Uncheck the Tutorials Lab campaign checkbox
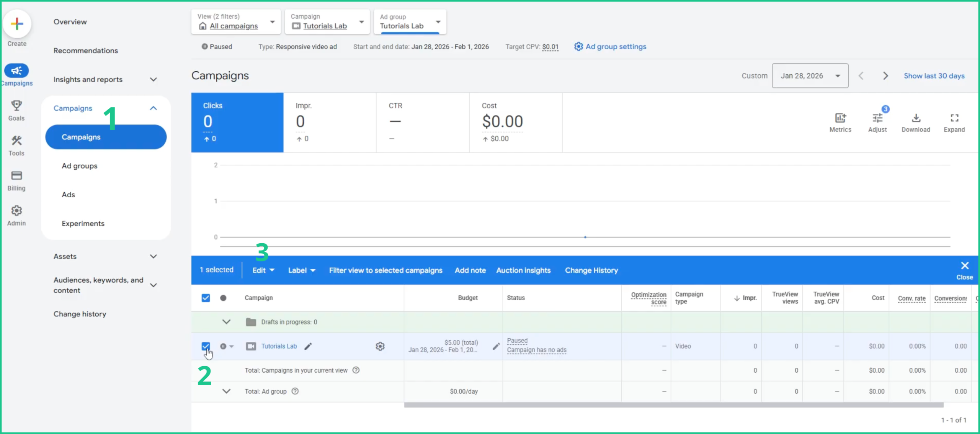The height and width of the screenshot is (434, 980). (x=206, y=346)
